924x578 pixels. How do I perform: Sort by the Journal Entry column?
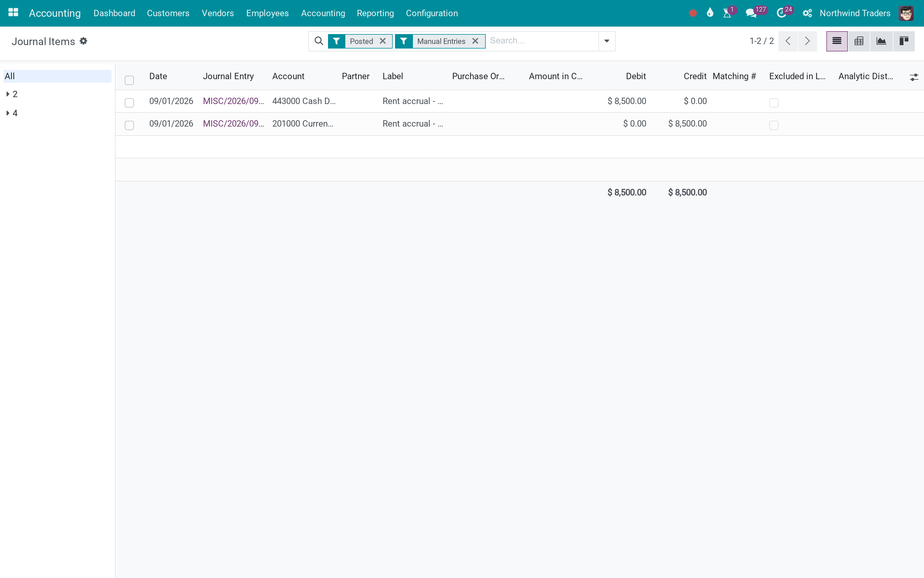[x=228, y=76]
